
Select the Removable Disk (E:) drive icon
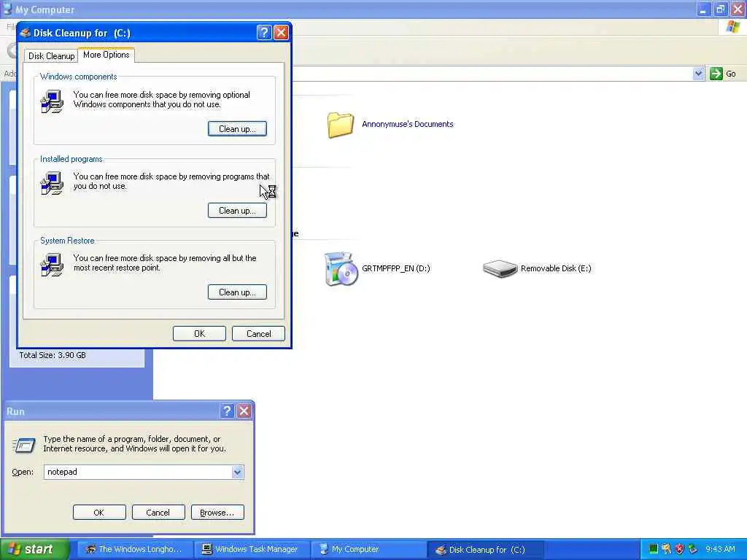pos(500,268)
